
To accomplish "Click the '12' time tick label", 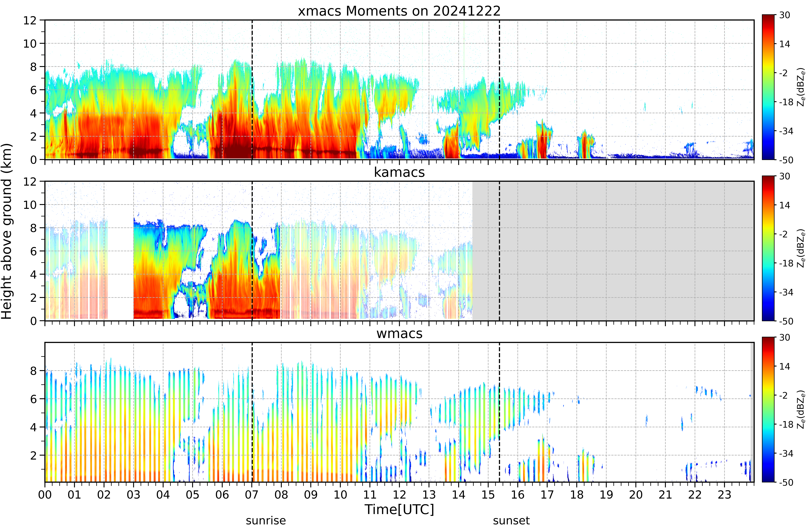I will [x=399, y=495].
